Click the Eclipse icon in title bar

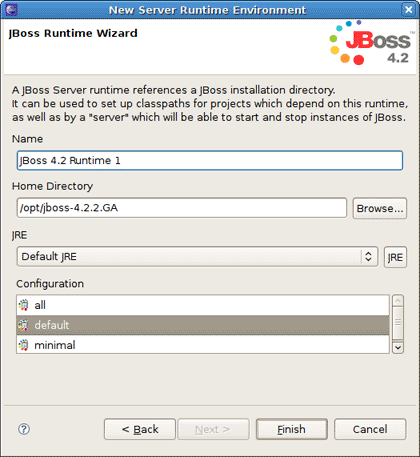(x=11, y=9)
